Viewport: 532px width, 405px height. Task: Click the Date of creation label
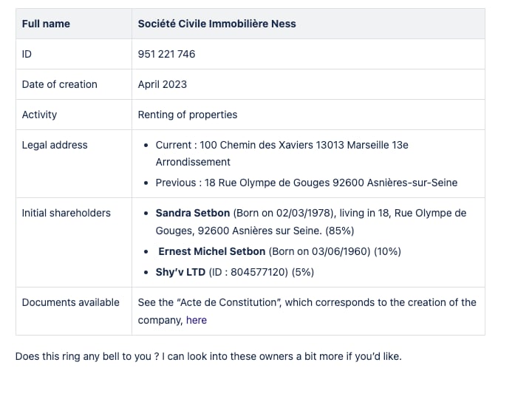coord(59,84)
